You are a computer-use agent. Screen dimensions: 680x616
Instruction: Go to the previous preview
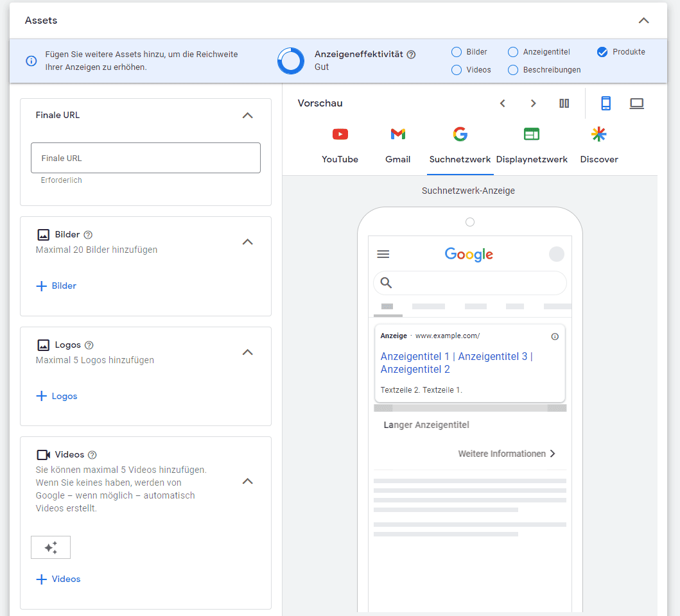503,103
